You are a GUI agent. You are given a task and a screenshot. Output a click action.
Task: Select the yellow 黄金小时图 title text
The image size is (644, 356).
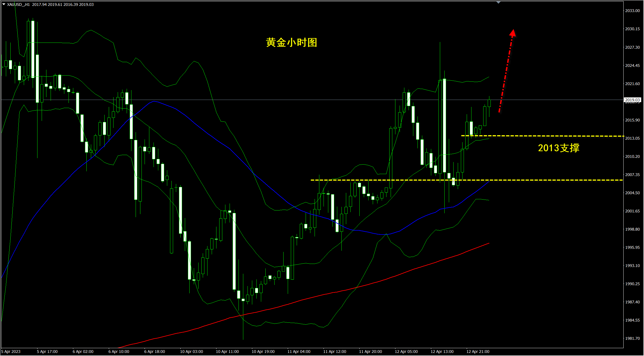[291, 43]
